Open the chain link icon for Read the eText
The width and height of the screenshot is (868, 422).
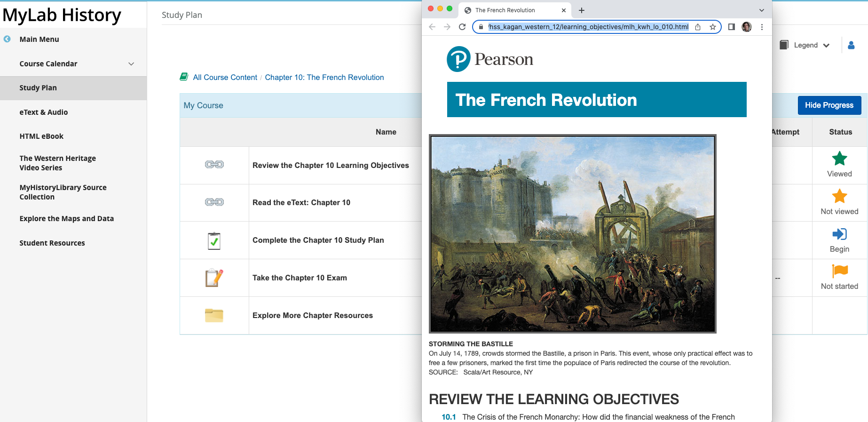214,202
